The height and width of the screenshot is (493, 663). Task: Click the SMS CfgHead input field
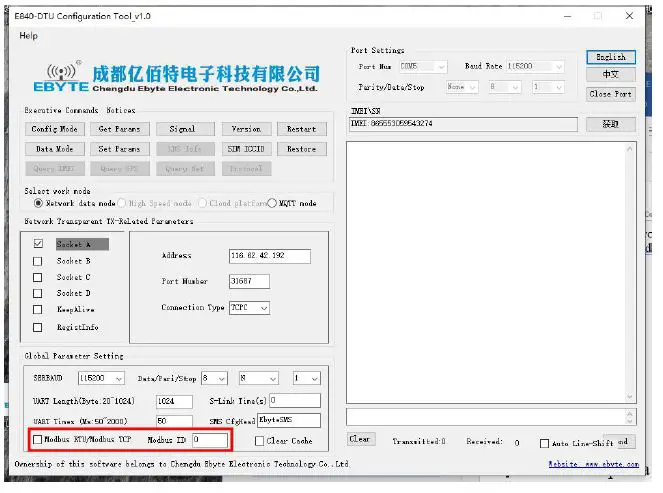pos(289,420)
